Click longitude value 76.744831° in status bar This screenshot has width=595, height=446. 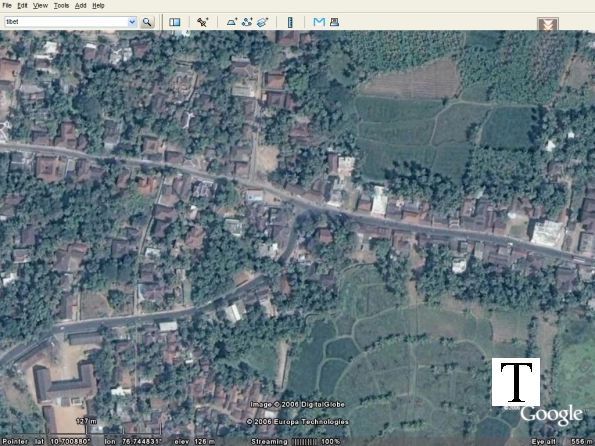(142, 441)
